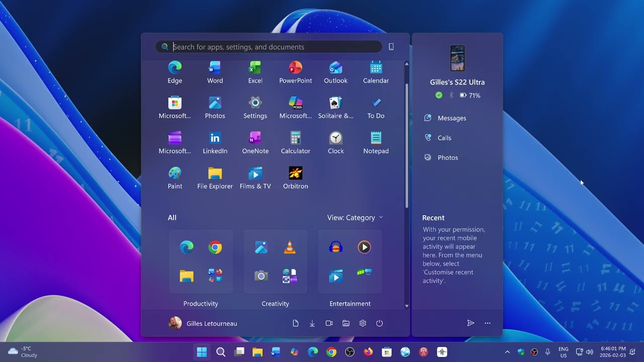Click the Start menu vertical scrollbar
The height and width of the screenshot is (362, 644).
pos(407,146)
